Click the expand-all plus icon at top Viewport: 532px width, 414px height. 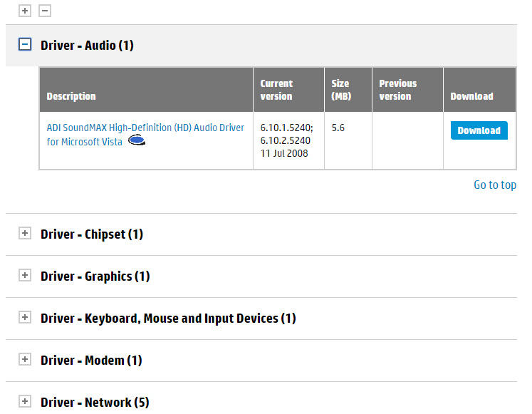tap(25, 11)
